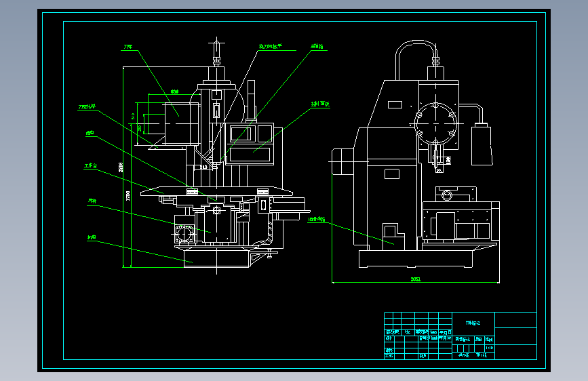
Task: Pick the '主轴箱' annotation label
Action: 317,47
